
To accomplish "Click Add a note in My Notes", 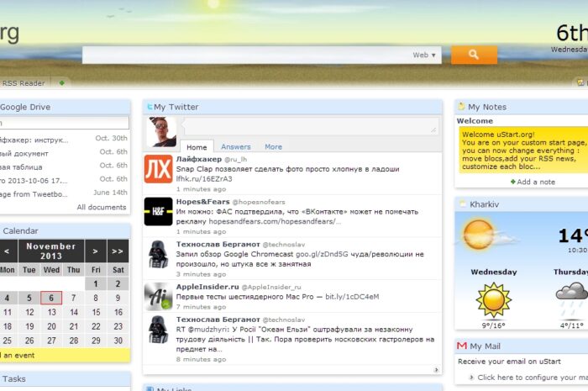I will (535, 182).
